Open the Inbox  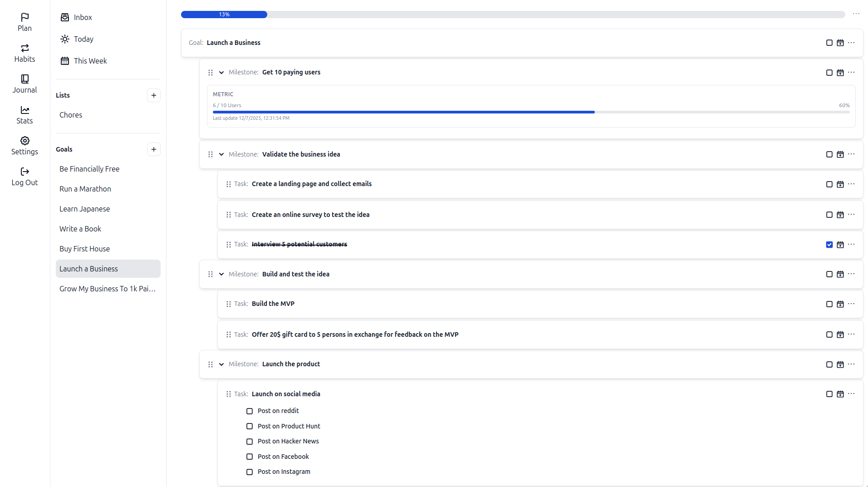tap(76, 17)
